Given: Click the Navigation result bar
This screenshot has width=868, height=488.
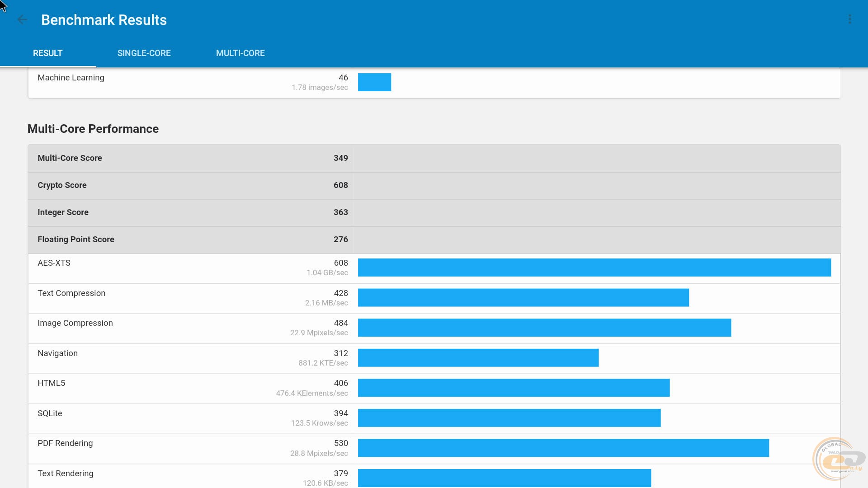Looking at the screenshot, I should 478,358.
